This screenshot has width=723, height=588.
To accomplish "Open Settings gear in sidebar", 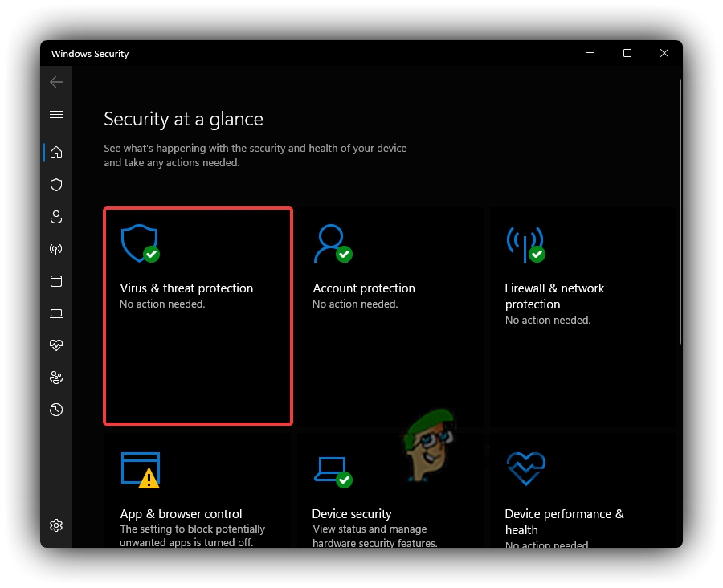I will [56, 525].
